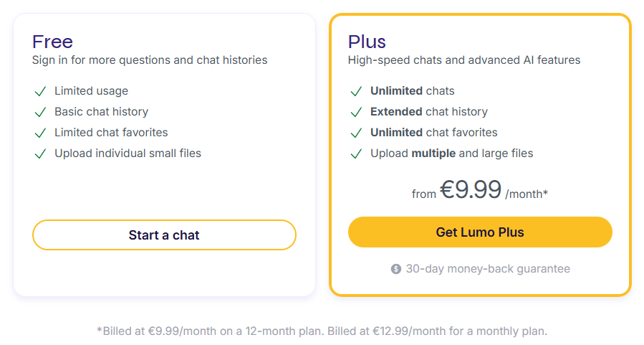Click the checkmark next to Unlimited chats
The width and height of the screenshot is (644, 345).
(x=356, y=91)
